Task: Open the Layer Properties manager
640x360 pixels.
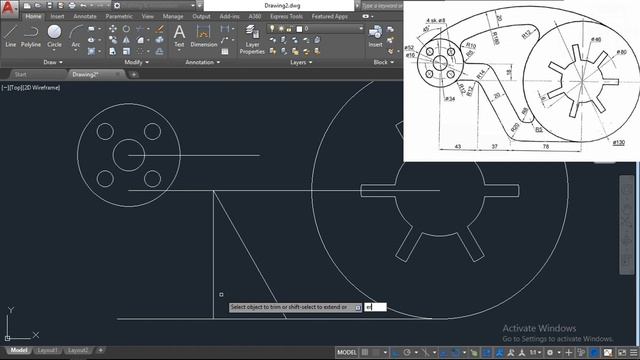Action: click(252, 39)
